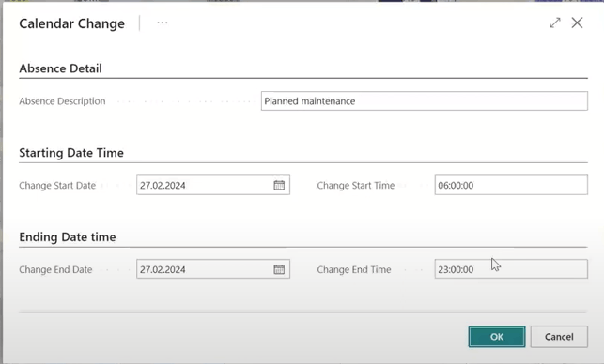Collapse the Absence Detail section header
Viewport: 604px width, 364px height.
(60, 68)
